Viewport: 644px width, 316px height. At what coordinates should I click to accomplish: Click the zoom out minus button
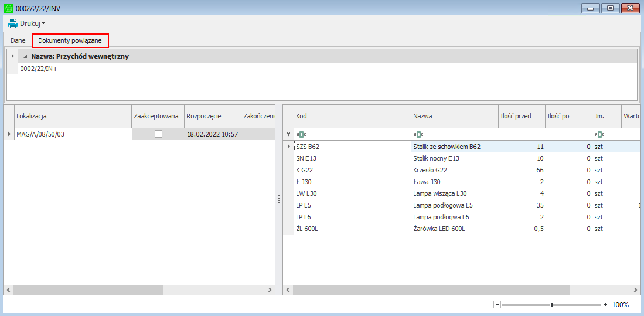click(x=497, y=305)
